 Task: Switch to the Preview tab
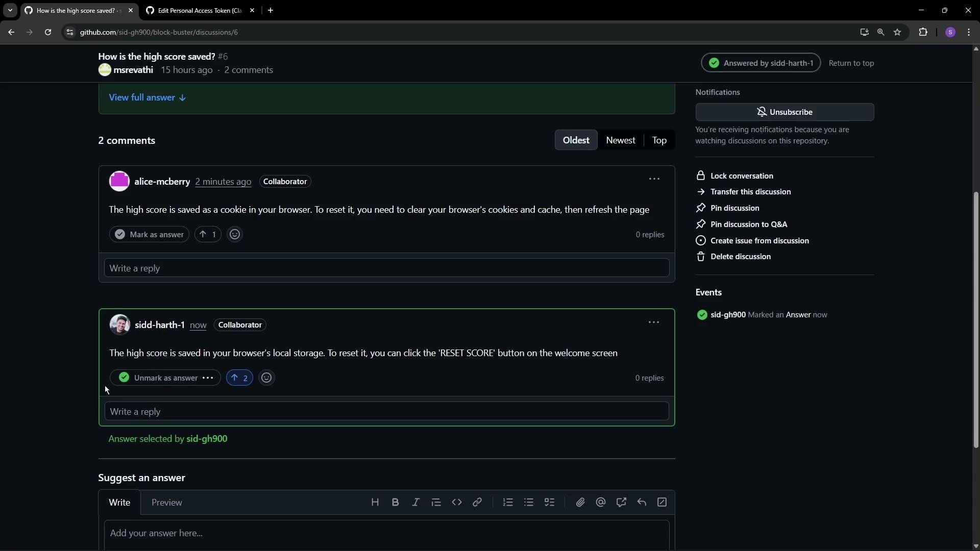(x=167, y=503)
